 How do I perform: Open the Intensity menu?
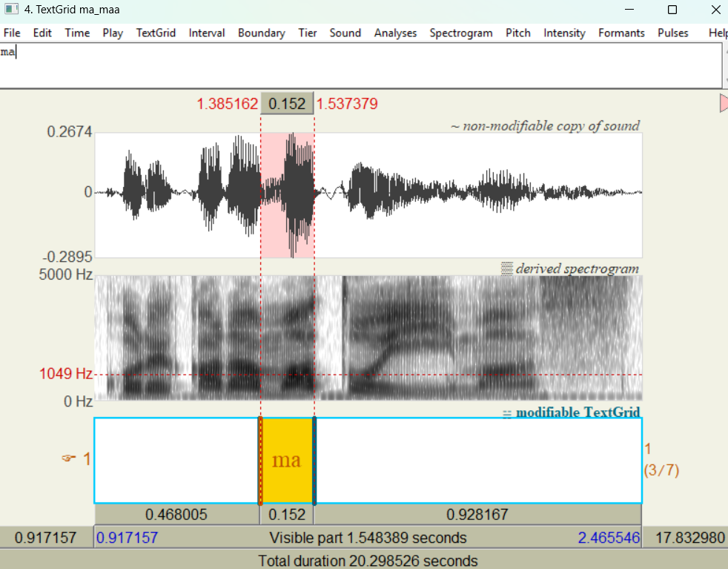pos(564,33)
